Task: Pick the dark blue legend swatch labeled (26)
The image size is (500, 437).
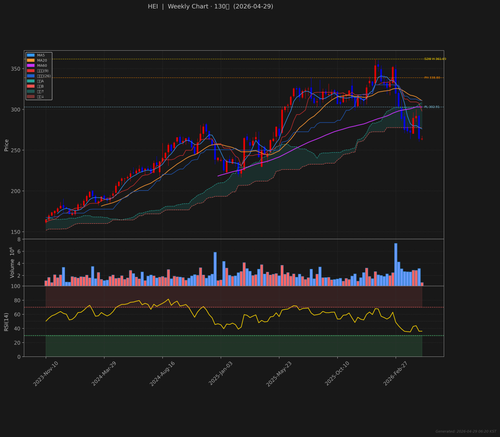Action: coord(31,76)
